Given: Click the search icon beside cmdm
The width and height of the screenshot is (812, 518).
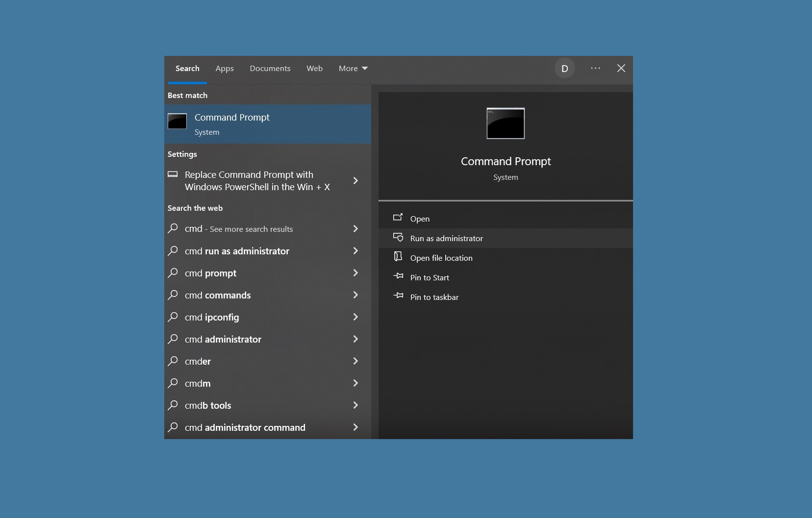Looking at the screenshot, I should 173,383.
